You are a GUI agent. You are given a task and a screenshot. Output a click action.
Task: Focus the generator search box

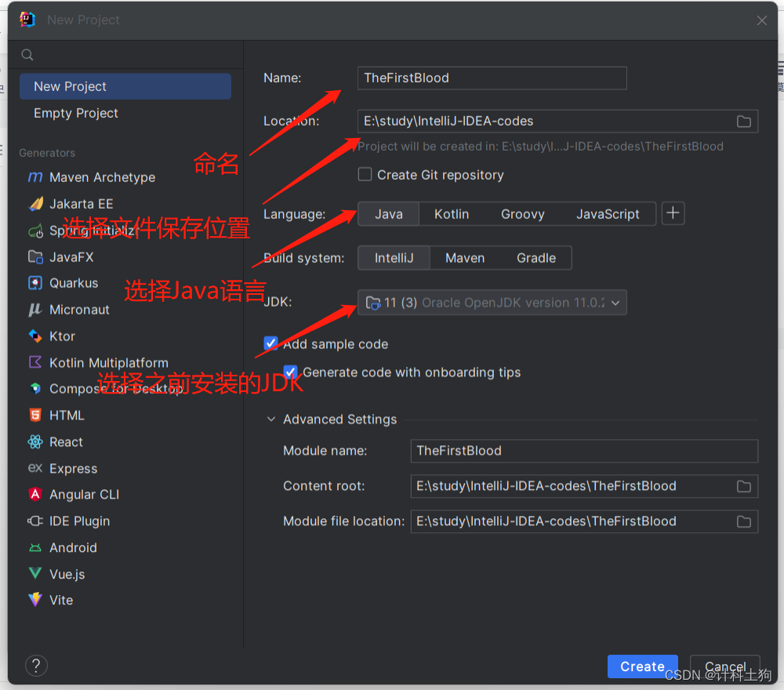tap(132, 55)
